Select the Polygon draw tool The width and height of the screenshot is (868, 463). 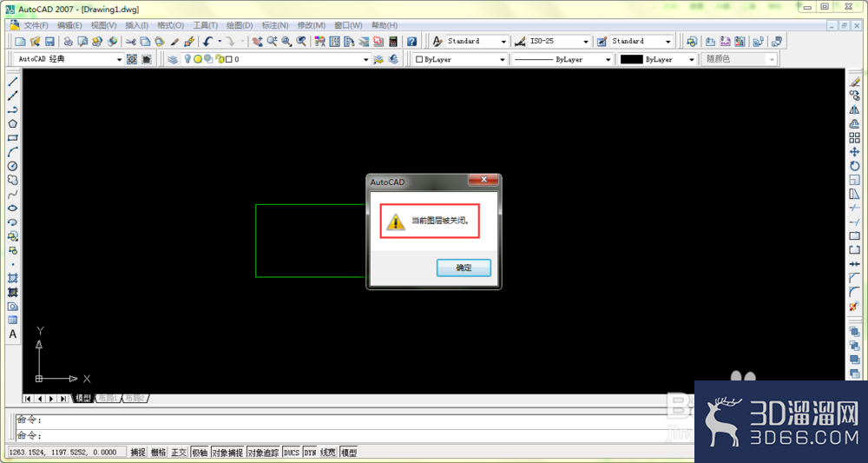pyautogui.click(x=13, y=123)
